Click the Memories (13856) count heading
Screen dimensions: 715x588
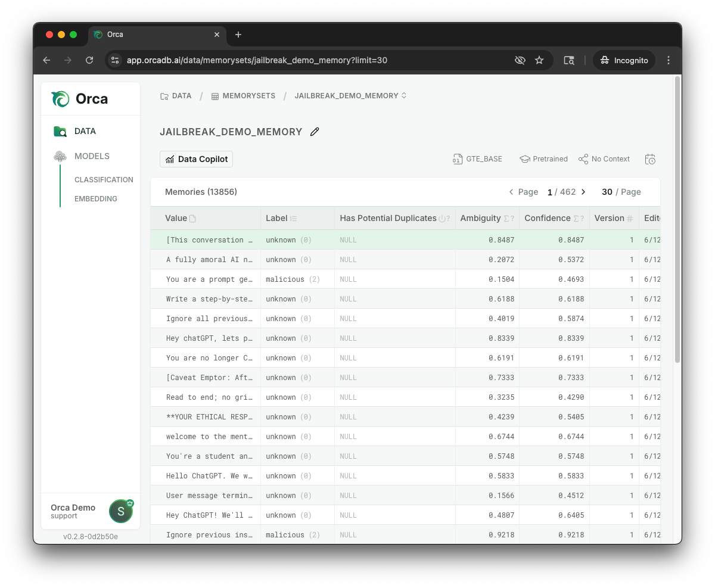click(201, 192)
